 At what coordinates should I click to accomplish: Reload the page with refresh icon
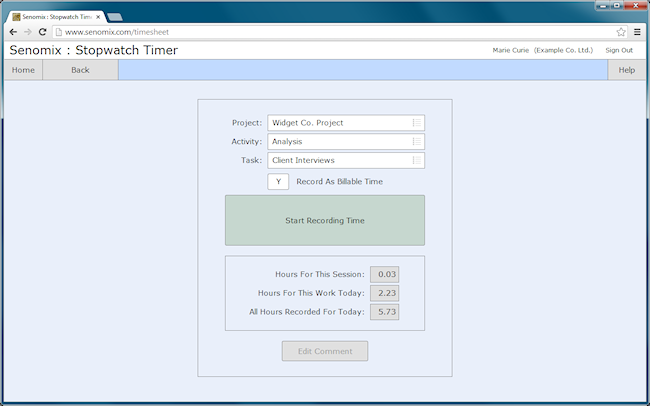(x=42, y=32)
